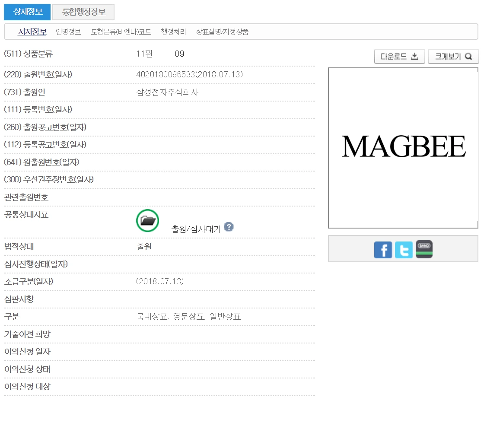Viewport: 503px width, 448px height.
Task: Click the MAGBEE trademark image
Action: (403, 148)
